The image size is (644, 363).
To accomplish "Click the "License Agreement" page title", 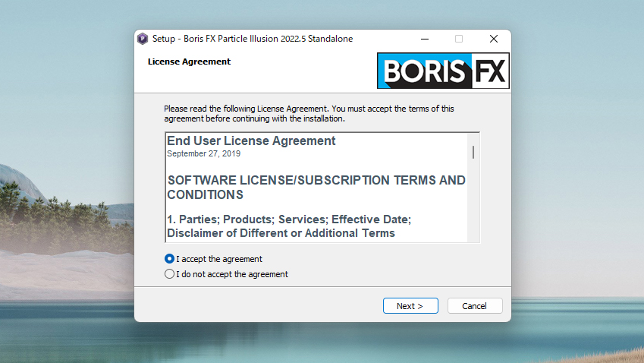I will 189,62.
